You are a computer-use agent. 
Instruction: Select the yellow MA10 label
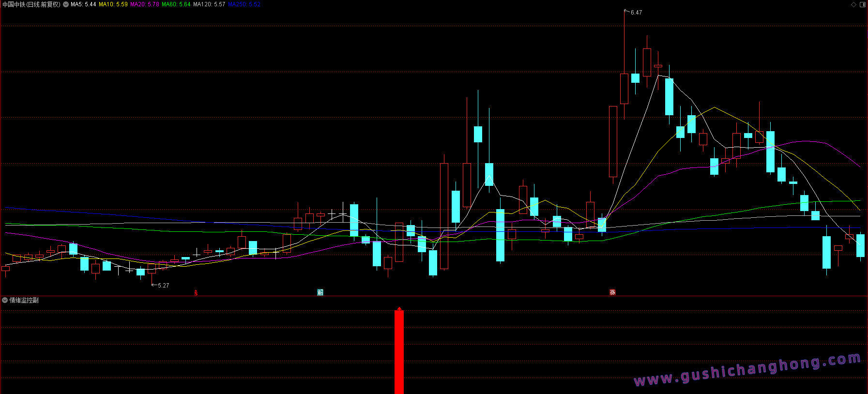click(x=113, y=4)
